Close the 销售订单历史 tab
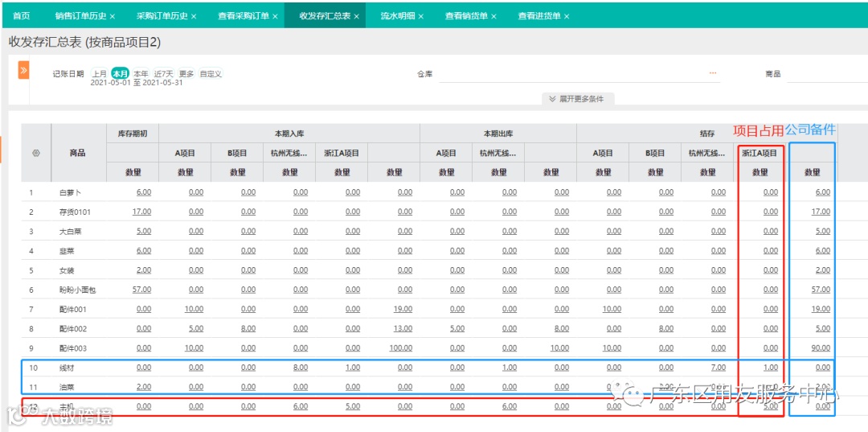This screenshot has height=432, width=868. click(x=113, y=16)
